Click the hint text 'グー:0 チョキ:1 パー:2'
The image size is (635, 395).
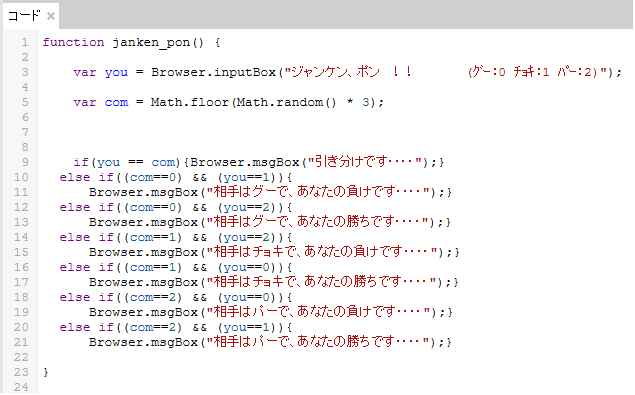(x=533, y=72)
